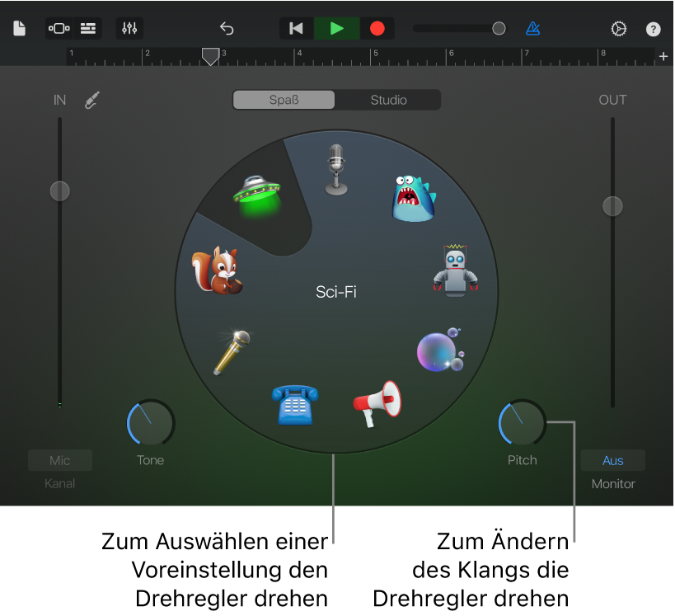
Task: Open the Mic channel selector
Action: [x=59, y=460]
